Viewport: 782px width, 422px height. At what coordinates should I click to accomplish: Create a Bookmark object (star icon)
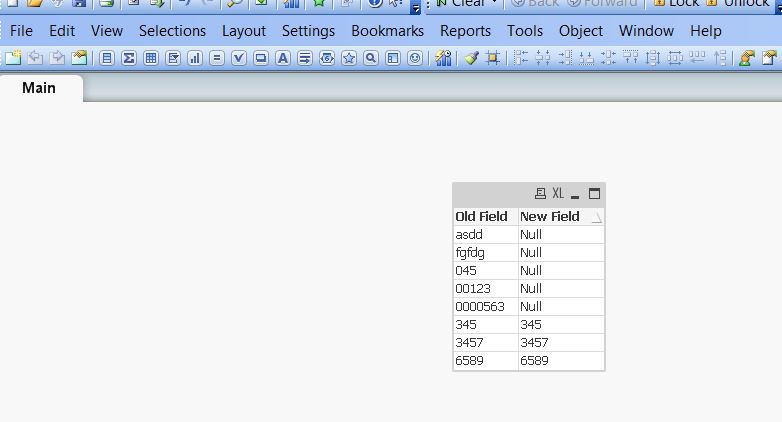coord(349,58)
